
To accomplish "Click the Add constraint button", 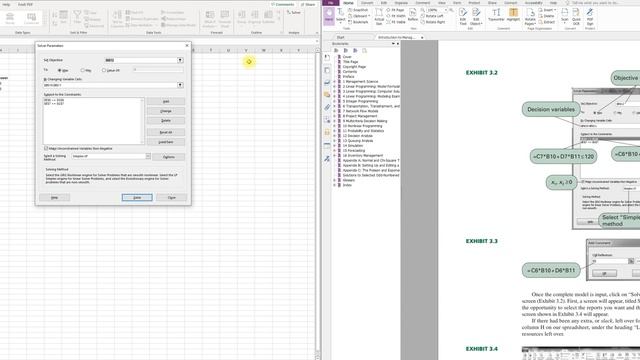I will coord(166,101).
